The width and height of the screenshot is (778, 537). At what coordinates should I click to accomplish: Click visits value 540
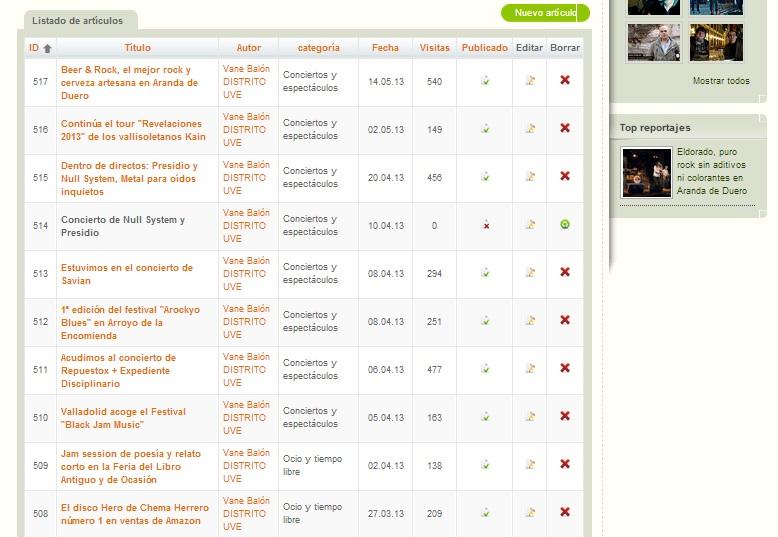click(434, 81)
